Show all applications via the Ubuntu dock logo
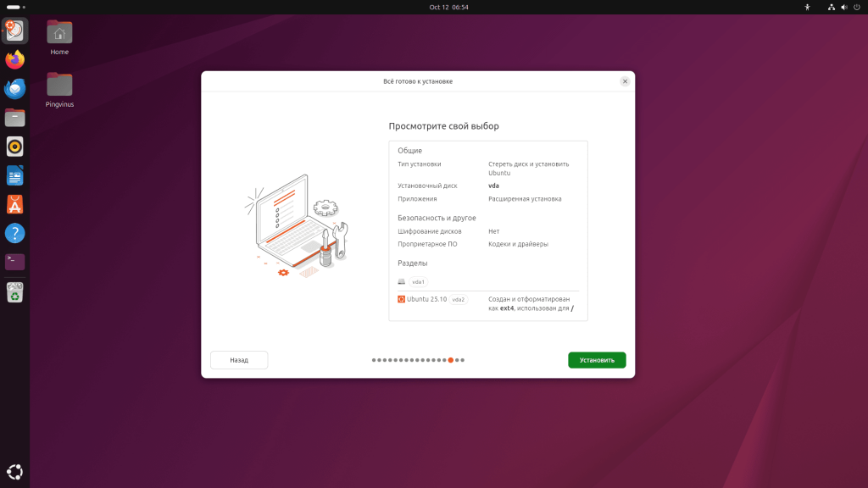 (14, 471)
